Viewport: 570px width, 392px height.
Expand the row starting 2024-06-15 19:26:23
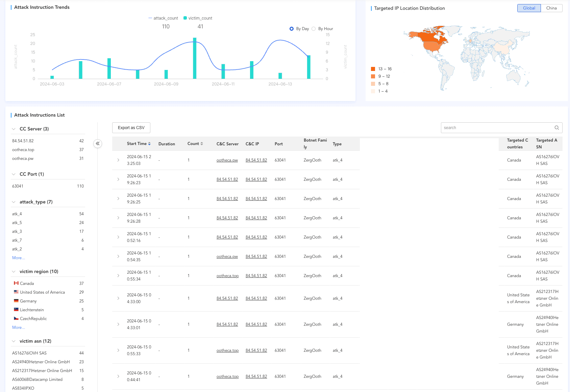tap(118, 179)
